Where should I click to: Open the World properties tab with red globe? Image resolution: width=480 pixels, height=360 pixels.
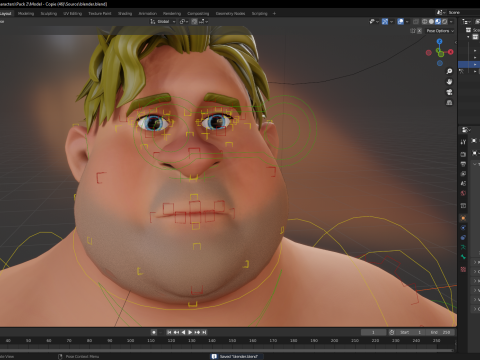(463, 193)
